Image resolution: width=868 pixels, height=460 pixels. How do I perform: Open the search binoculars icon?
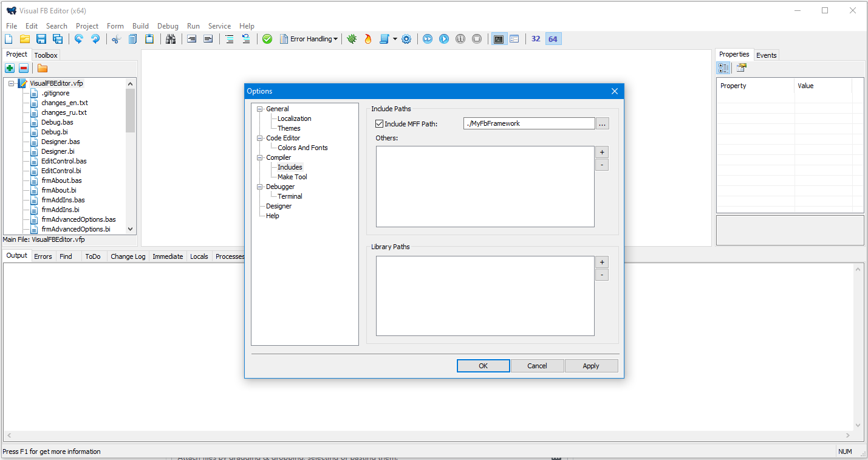(171, 38)
